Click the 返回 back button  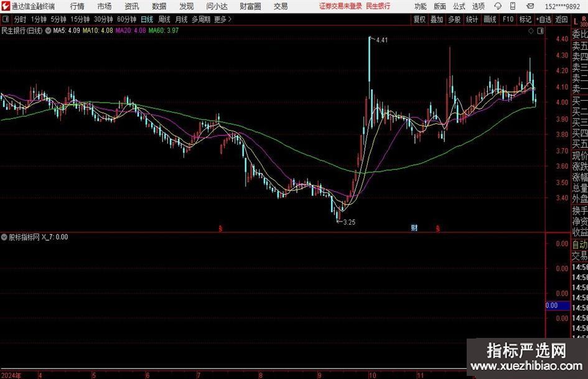click(561, 19)
